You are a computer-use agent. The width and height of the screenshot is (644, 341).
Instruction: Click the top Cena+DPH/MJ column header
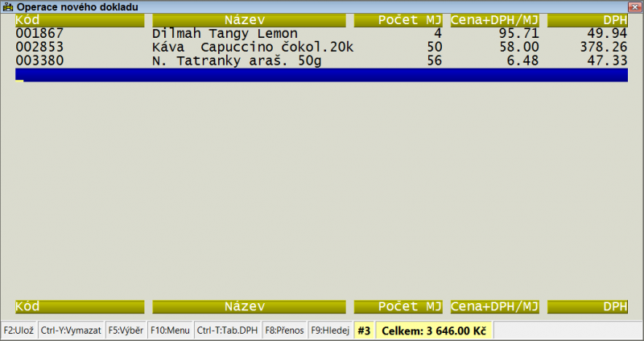pos(494,20)
